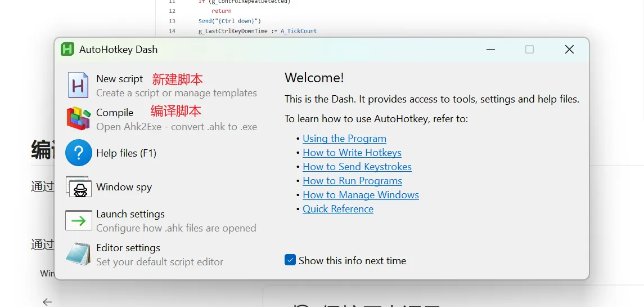Click the Window spy detective icon
Image resolution: width=644 pixels, height=307 pixels.
(x=78, y=186)
